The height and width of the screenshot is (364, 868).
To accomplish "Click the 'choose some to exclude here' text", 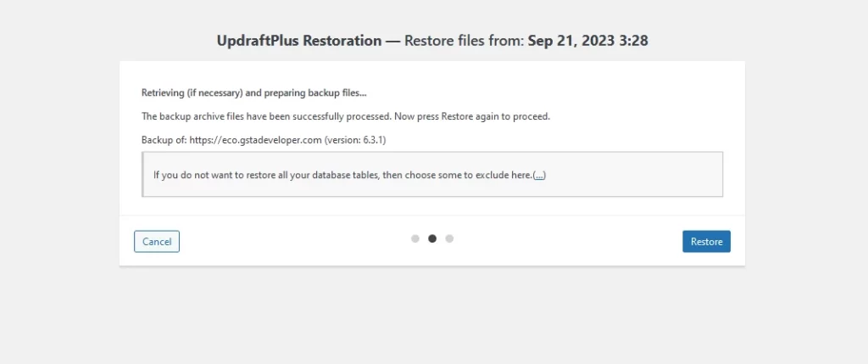I will (x=468, y=175).
